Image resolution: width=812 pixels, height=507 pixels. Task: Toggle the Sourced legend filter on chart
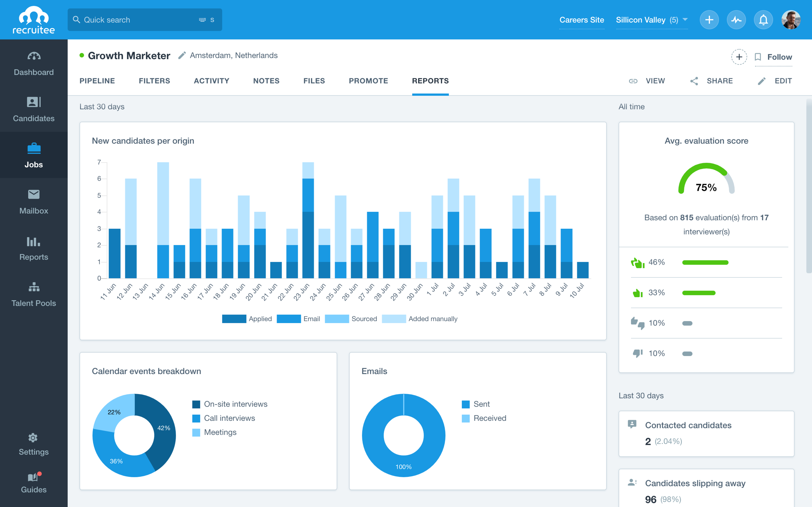pos(353,318)
